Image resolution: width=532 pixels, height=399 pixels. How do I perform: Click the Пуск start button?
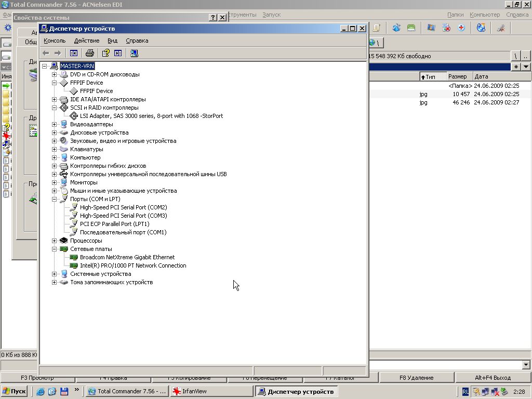tap(14, 391)
